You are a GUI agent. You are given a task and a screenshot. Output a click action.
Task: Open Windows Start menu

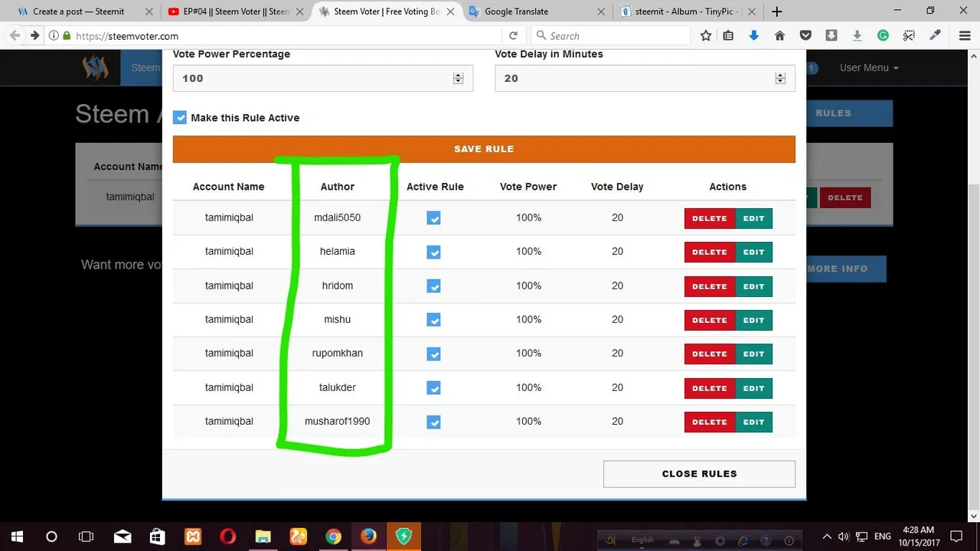[17, 536]
